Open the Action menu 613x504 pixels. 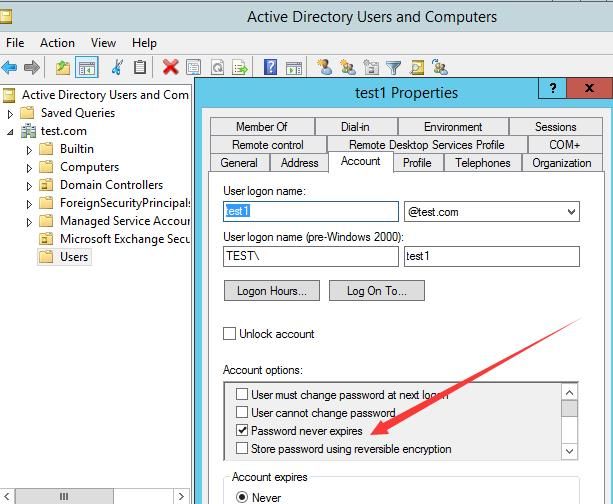point(57,43)
